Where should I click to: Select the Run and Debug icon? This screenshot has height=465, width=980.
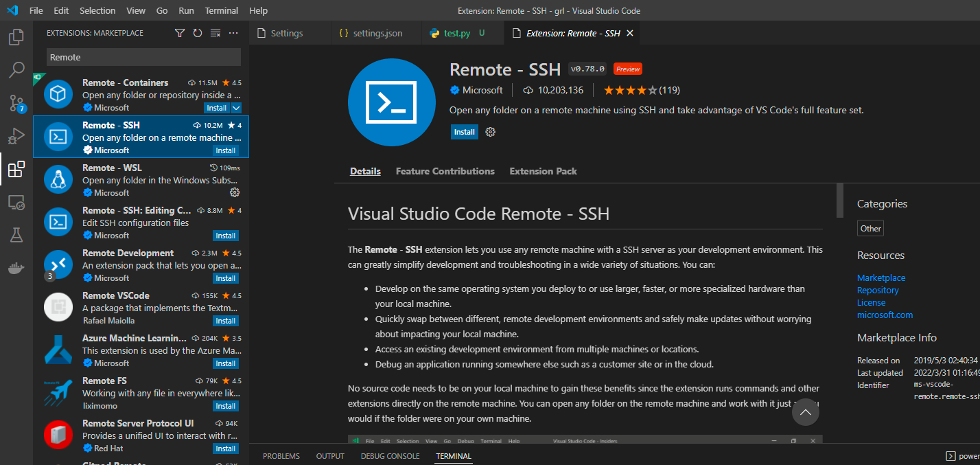coord(16,136)
